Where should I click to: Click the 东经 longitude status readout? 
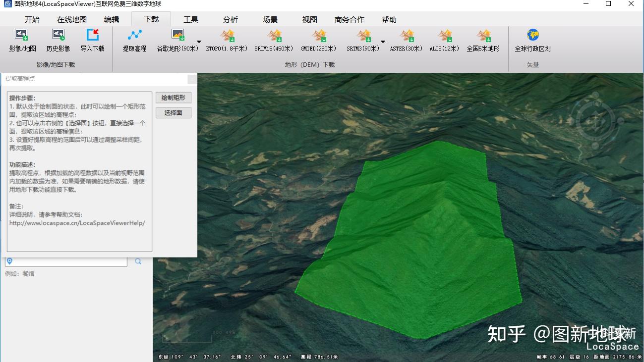190,357
